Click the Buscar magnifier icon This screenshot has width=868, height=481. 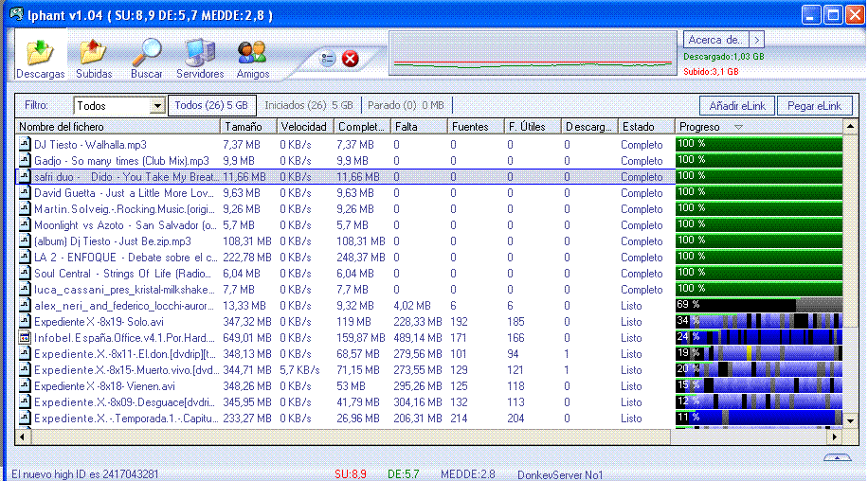146,56
